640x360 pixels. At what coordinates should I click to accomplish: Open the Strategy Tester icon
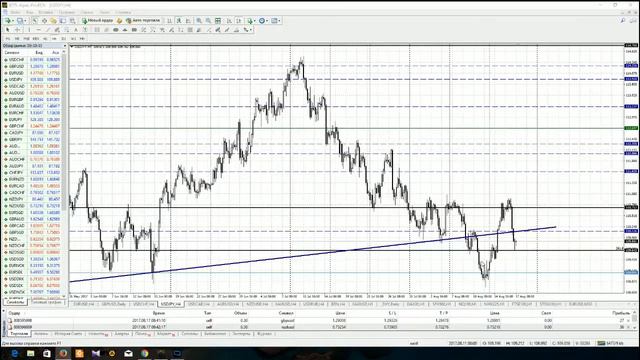(72, 20)
